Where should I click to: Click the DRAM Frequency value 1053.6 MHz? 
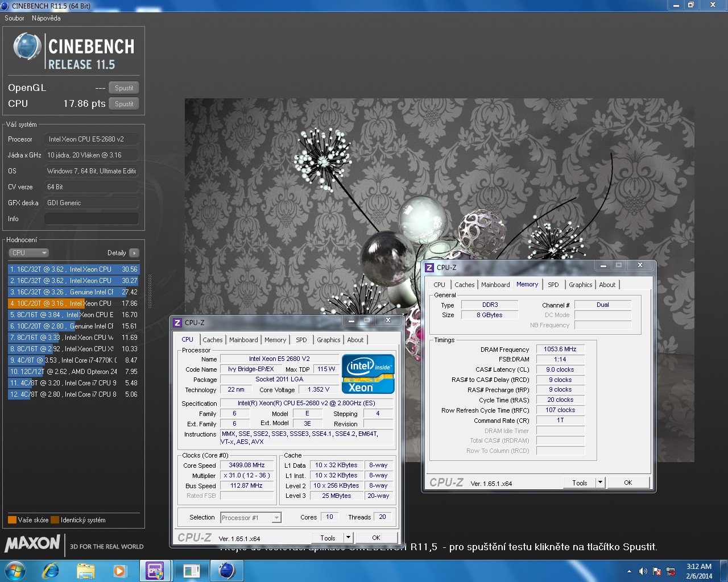(x=560, y=349)
